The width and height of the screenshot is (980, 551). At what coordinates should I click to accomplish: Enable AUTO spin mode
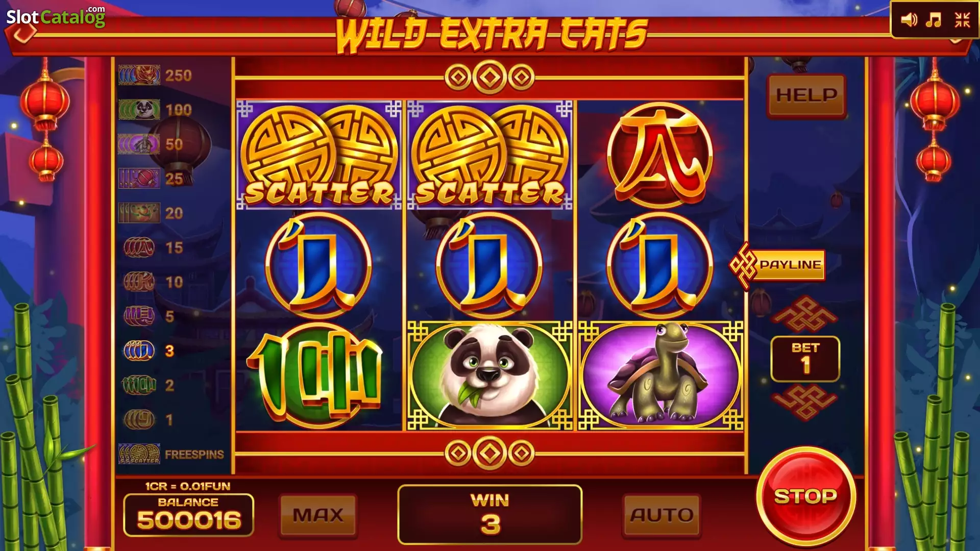(661, 515)
